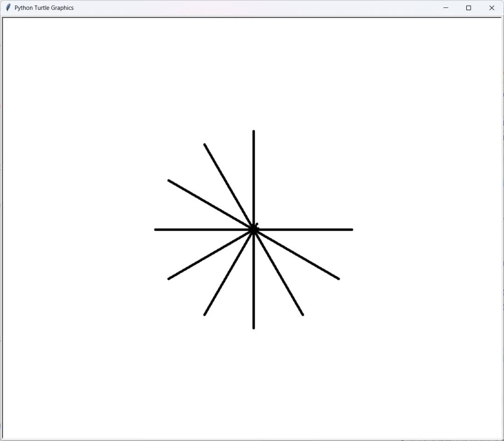The width and height of the screenshot is (504, 441).
Task: Click the turtle cursor at star center
Action: tap(254, 228)
